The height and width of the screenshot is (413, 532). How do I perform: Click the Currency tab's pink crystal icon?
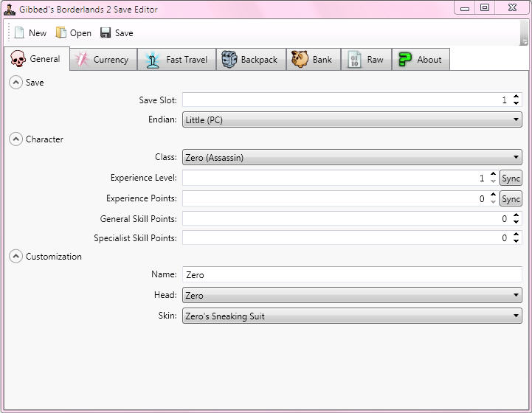81,60
